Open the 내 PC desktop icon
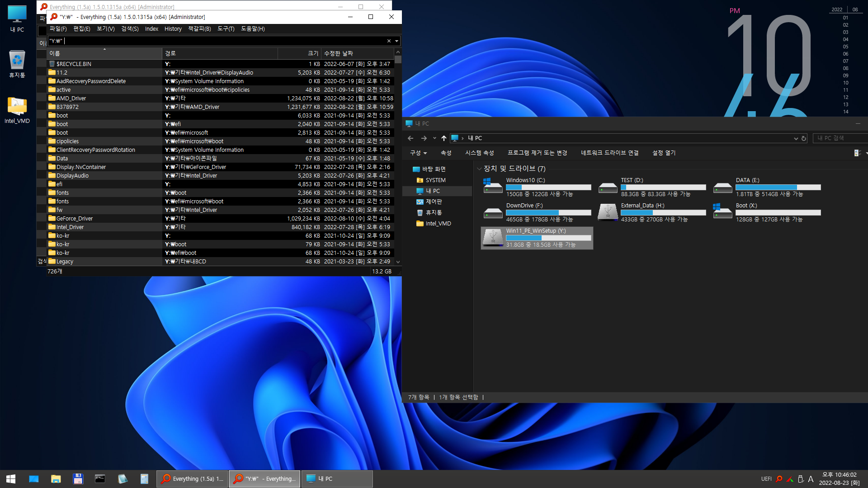868x488 pixels. pos(17,19)
